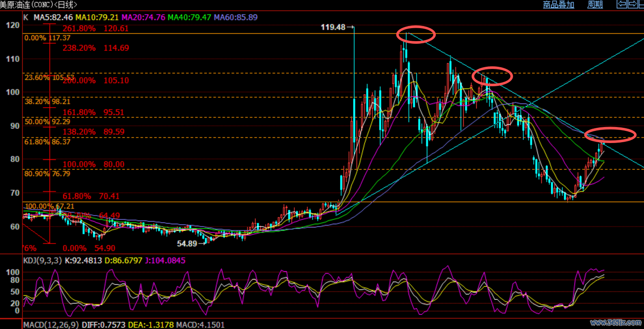
Task: Select the magenta MA20:74.76 indicator label
Action: 144,18
